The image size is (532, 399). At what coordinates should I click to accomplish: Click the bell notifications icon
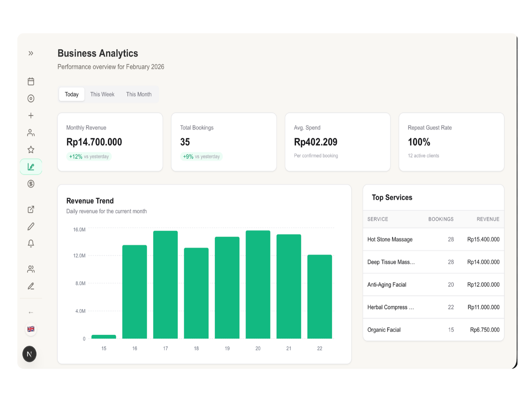coord(31,243)
